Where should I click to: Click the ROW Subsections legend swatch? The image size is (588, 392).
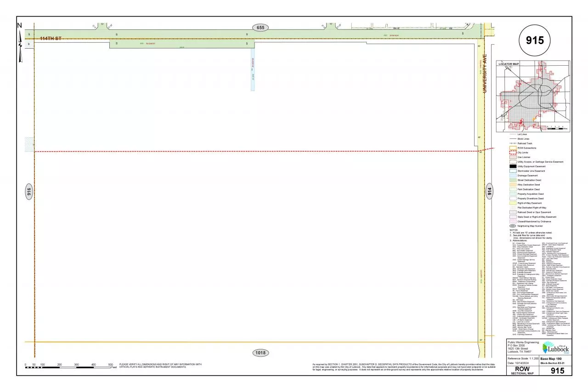(x=513, y=148)
